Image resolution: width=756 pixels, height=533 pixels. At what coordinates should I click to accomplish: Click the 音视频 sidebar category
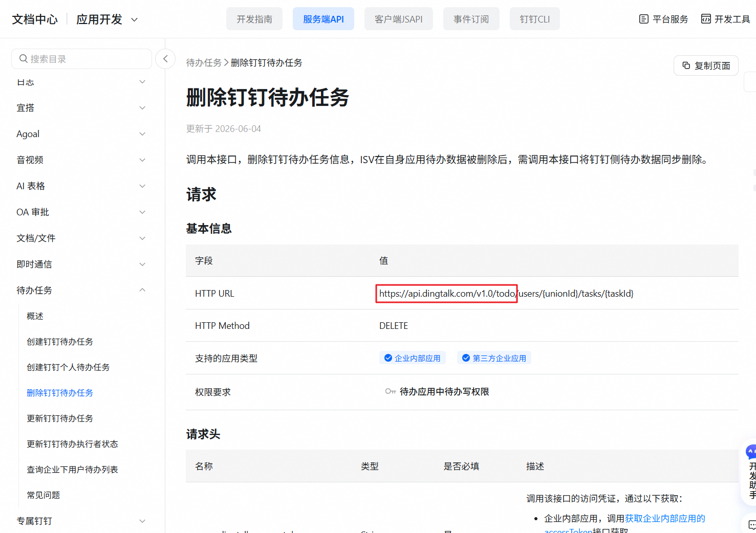click(30, 160)
